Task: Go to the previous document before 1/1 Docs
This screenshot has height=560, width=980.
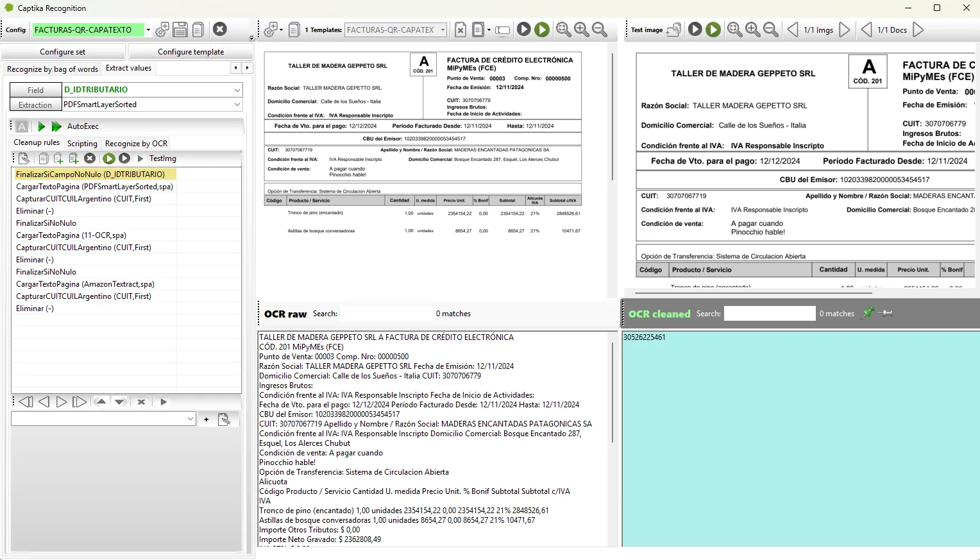Action: (866, 30)
